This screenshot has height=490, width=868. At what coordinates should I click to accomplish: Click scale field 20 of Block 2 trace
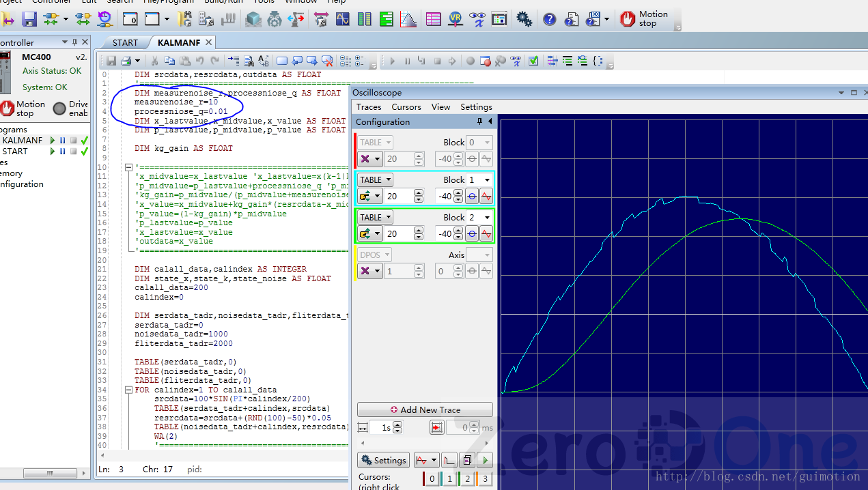click(x=400, y=233)
